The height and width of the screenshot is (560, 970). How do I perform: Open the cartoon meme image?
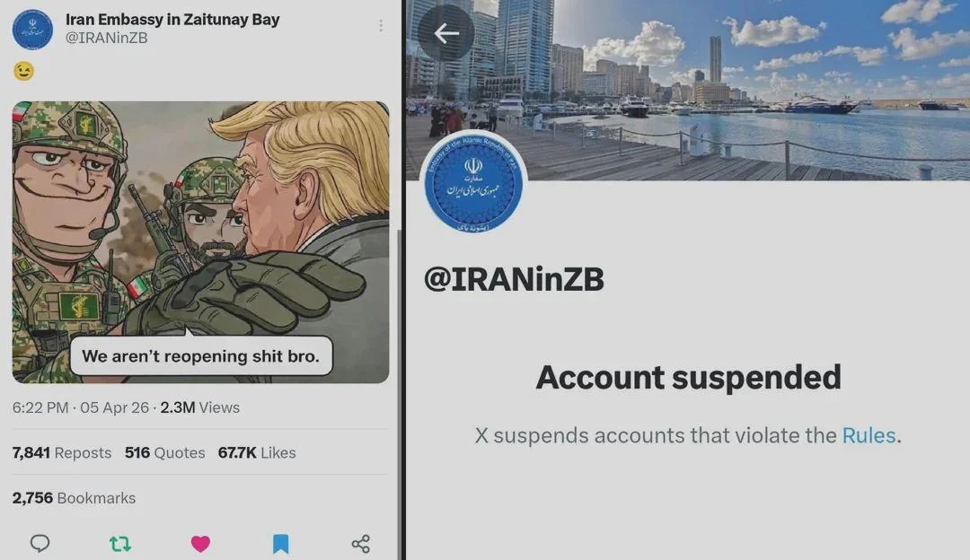200,242
